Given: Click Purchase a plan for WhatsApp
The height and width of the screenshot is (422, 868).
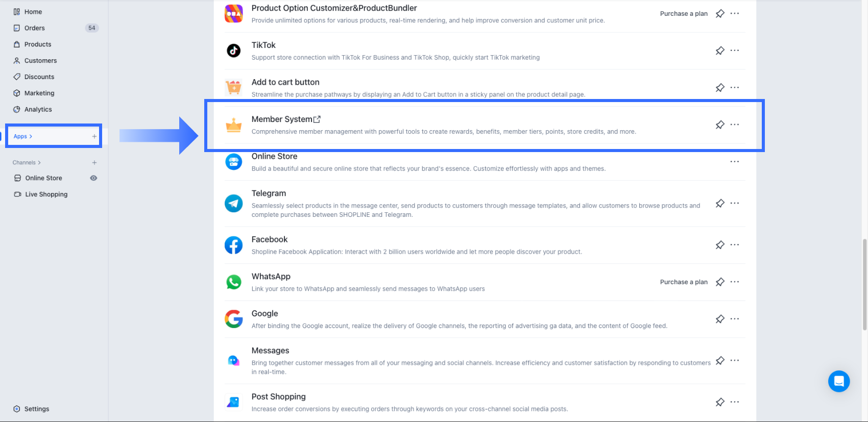Looking at the screenshot, I should 684,282.
